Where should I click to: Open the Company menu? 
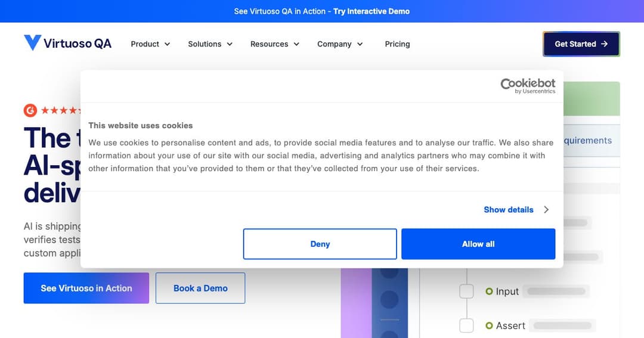(x=340, y=44)
